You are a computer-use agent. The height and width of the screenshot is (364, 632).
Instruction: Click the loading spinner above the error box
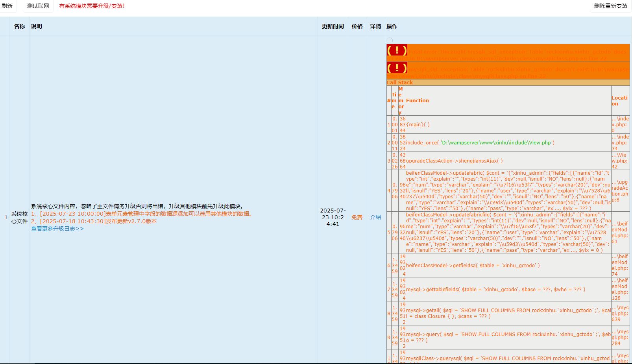[390, 40]
